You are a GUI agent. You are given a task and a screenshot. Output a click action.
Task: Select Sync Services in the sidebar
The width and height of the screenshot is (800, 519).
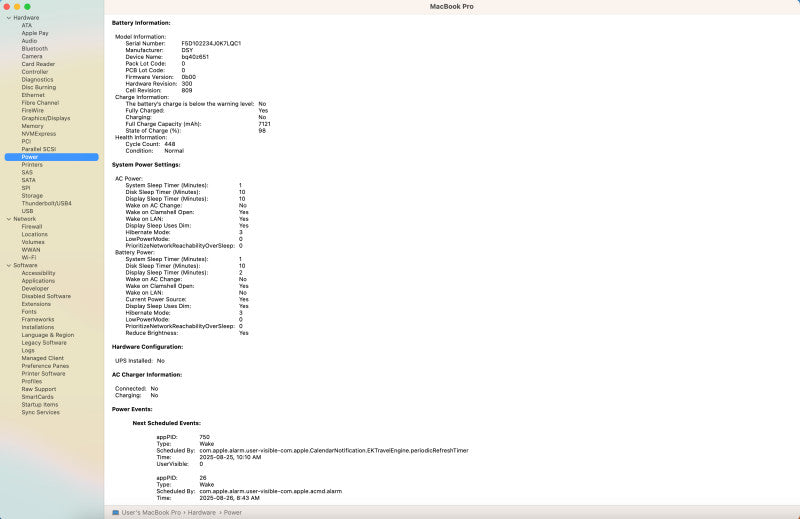(x=41, y=412)
